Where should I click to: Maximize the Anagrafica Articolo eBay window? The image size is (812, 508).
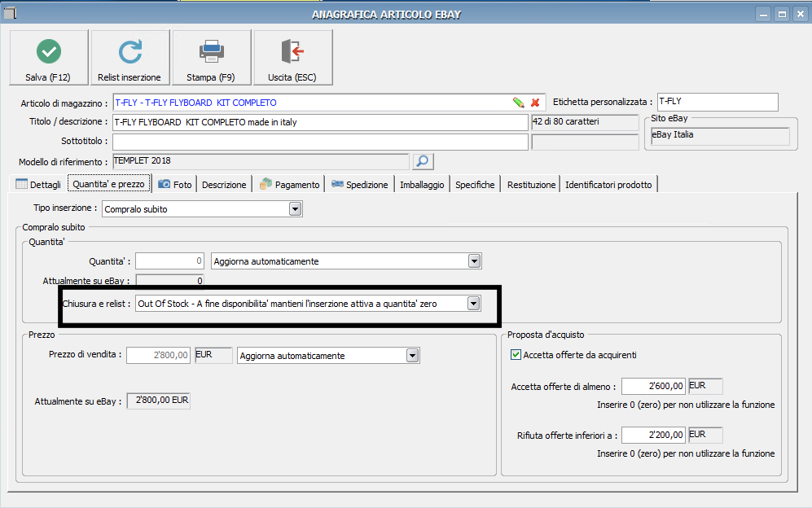[x=782, y=15]
